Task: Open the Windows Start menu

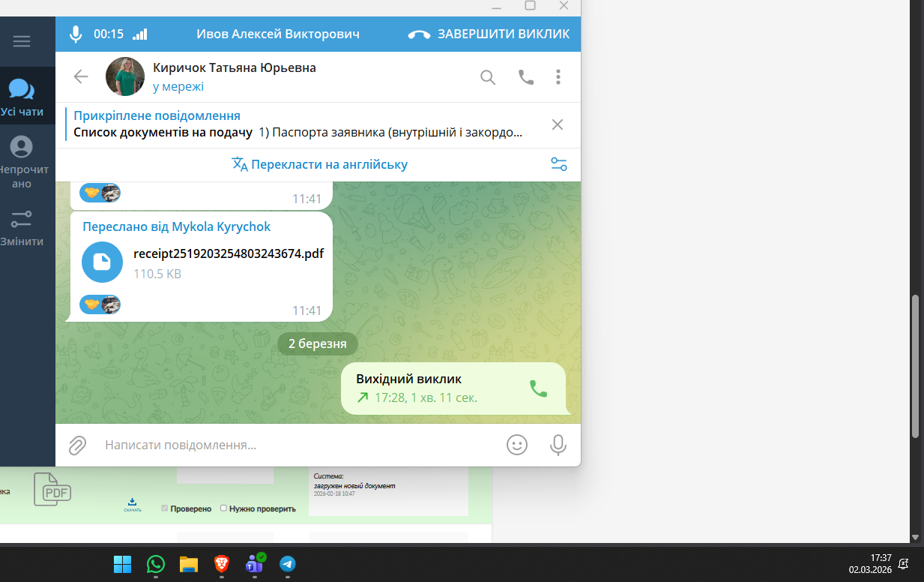Action: [122, 564]
